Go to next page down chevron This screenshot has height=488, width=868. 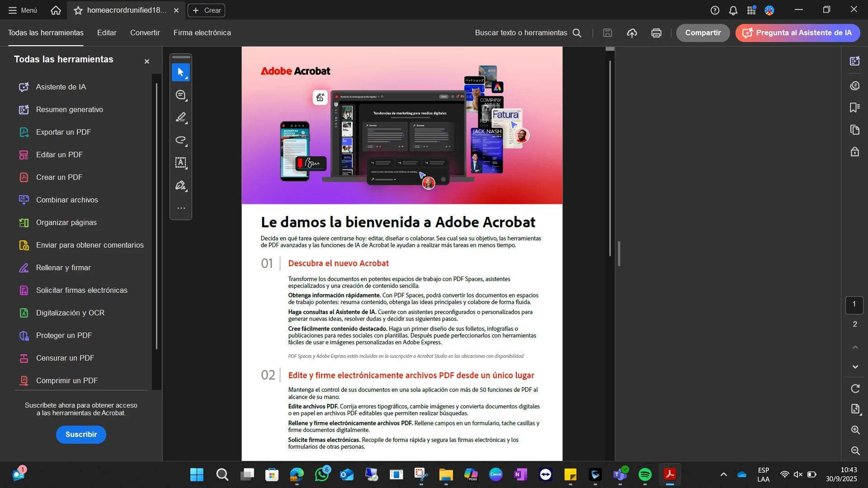(x=855, y=367)
